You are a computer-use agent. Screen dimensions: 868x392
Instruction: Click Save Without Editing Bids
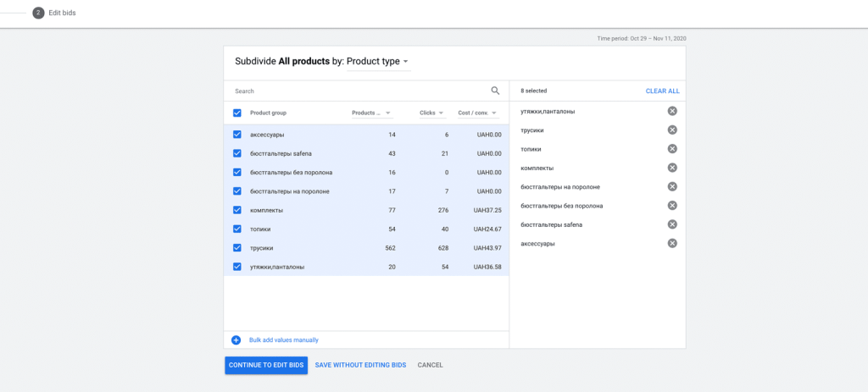(x=360, y=365)
